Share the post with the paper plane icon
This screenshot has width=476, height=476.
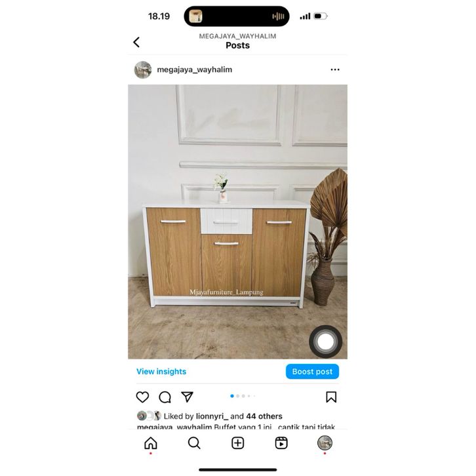point(187,397)
